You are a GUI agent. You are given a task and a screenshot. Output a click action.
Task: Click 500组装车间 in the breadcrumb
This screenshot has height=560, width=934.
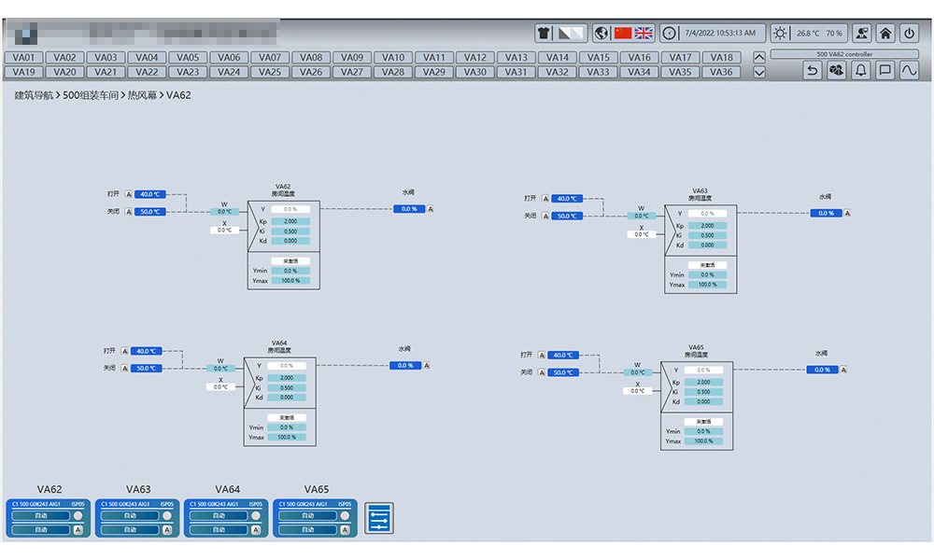91,95
